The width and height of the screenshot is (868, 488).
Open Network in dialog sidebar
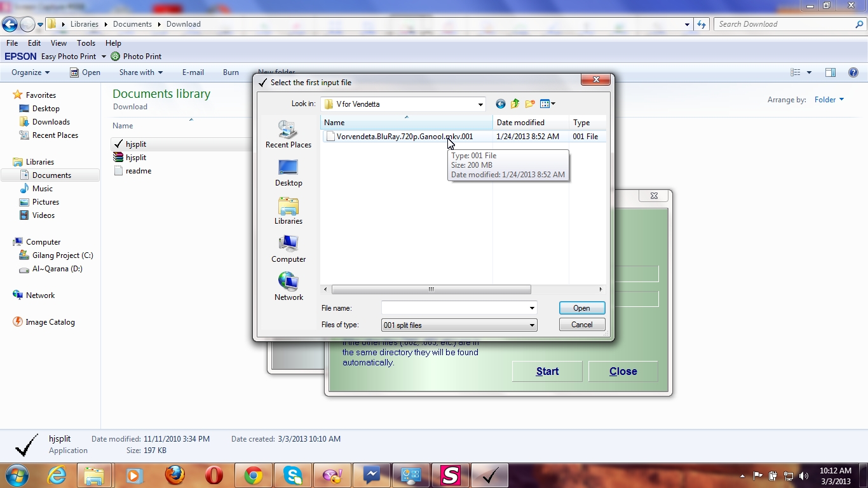(288, 287)
